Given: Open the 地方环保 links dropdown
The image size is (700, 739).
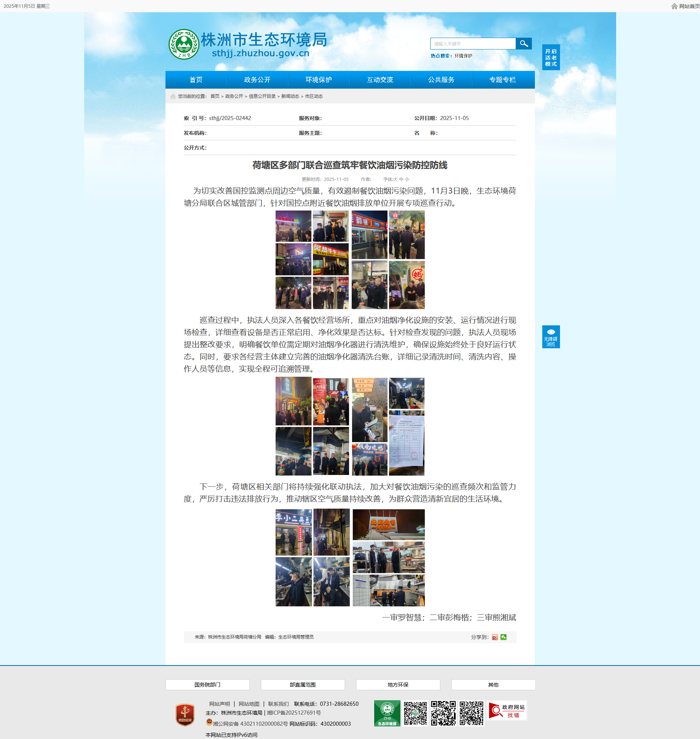Looking at the screenshot, I should pos(398,685).
